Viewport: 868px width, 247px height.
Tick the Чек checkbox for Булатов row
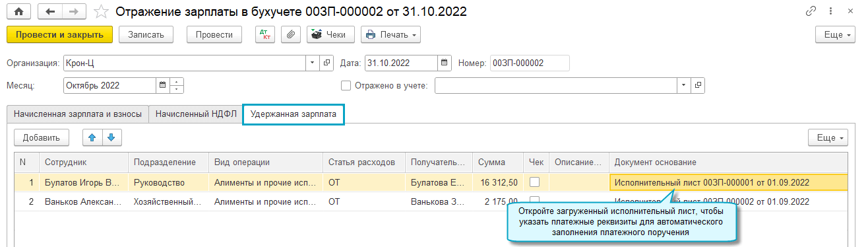(535, 182)
